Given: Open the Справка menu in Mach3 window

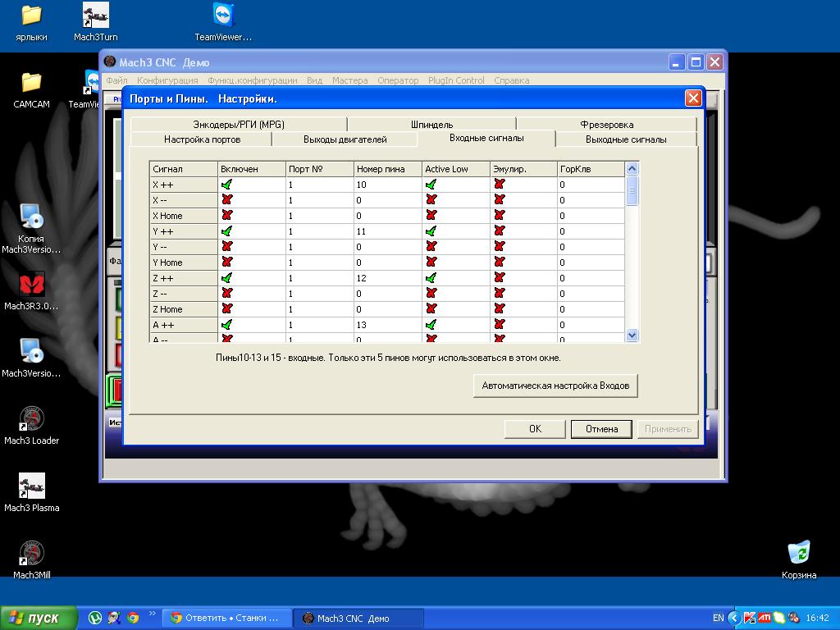Looking at the screenshot, I should point(512,80).
